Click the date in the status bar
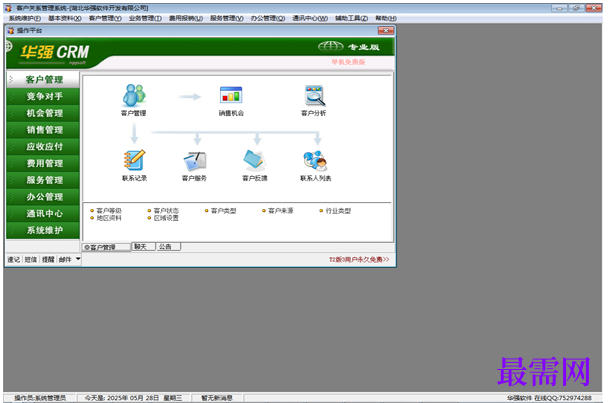Viewport: 609px width, 403px height. [x=133, y=398]
